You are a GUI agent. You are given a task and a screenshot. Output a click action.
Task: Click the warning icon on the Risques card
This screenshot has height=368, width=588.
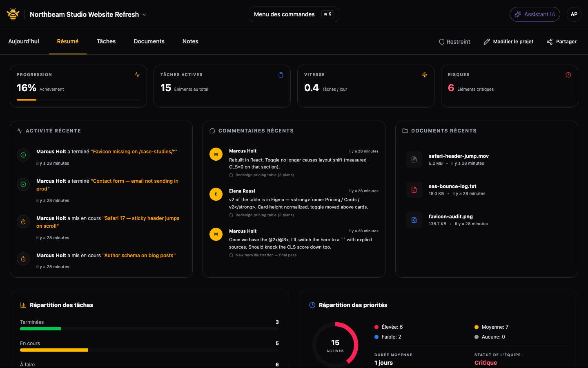[568, 75]
